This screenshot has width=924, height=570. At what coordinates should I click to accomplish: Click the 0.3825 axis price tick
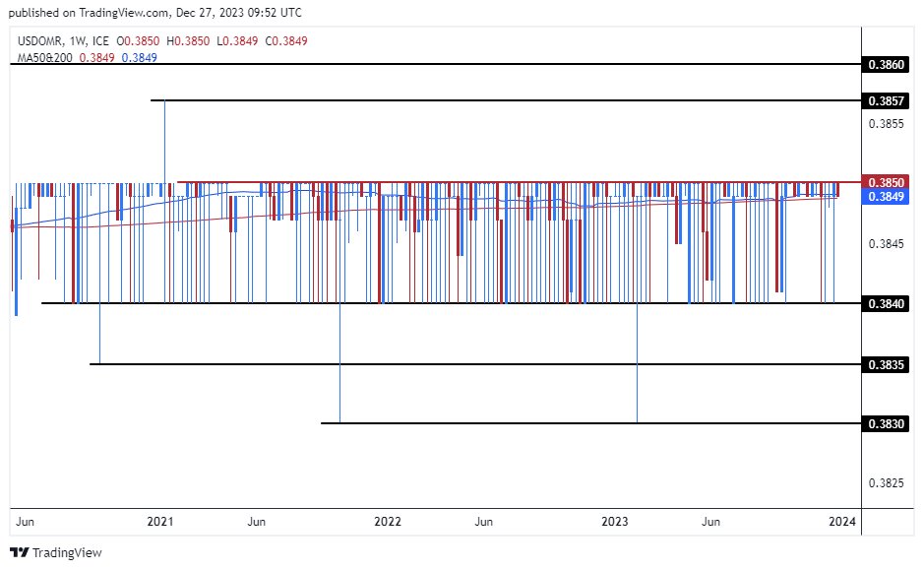point(886,482)
